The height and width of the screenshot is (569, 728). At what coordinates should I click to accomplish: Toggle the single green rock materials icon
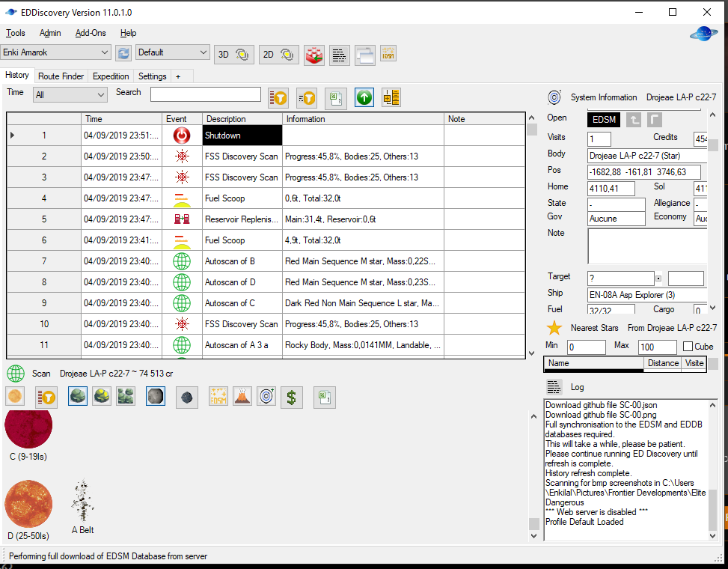[78, 397]
